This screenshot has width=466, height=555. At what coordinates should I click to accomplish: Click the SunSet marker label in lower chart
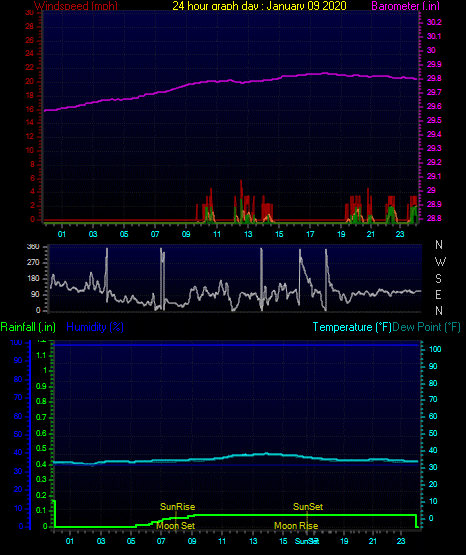point(308,507)
